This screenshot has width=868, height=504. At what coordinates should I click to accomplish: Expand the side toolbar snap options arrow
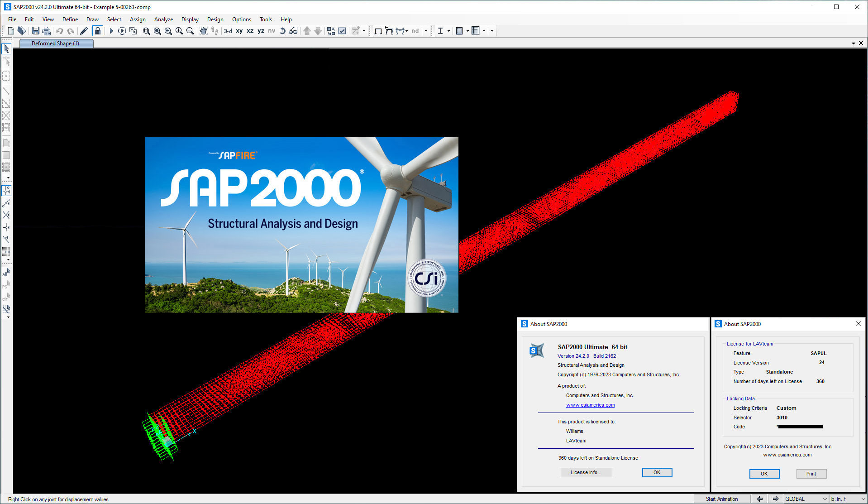click(x=8, y=260)
